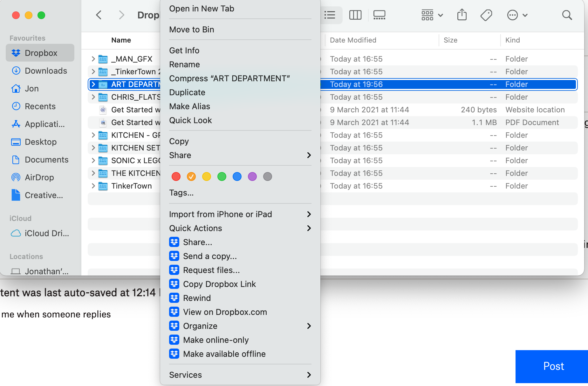The width and height of the screenshot is (588, 386).
Task: Click the back navigation arrow
Action: (99, 15)
